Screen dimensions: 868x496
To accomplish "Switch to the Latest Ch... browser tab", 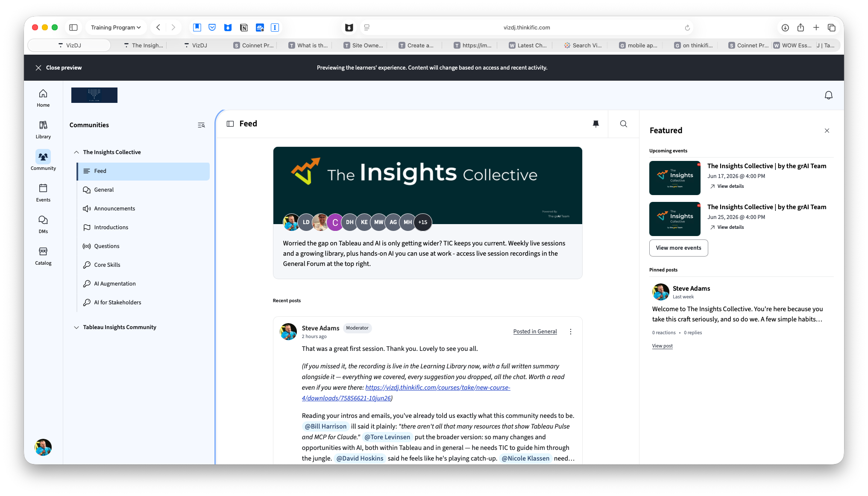I will (528, 45).
